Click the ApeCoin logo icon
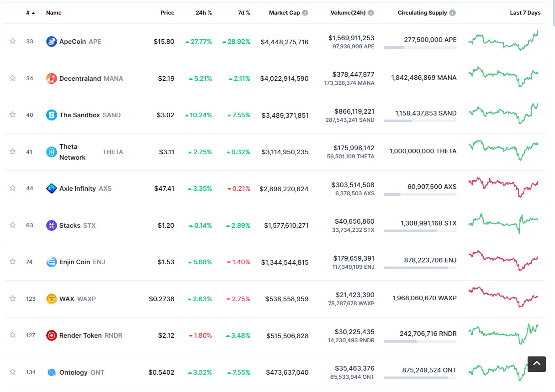The image size is (555, 392). [x=52, y=42]
